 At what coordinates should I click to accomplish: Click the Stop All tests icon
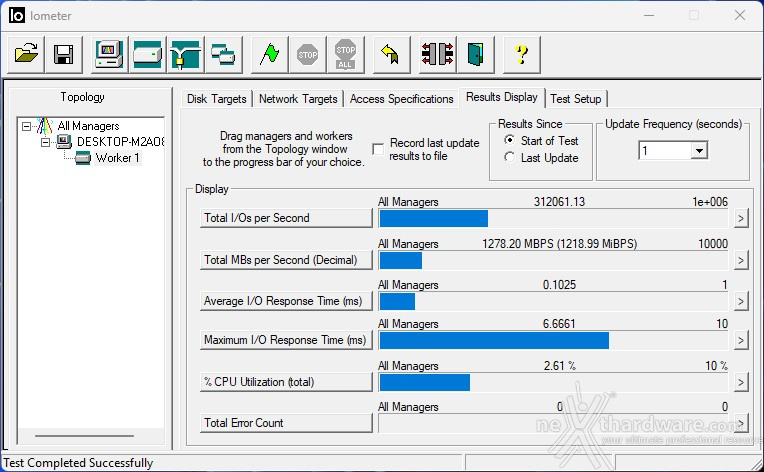(x=345, y=54)
